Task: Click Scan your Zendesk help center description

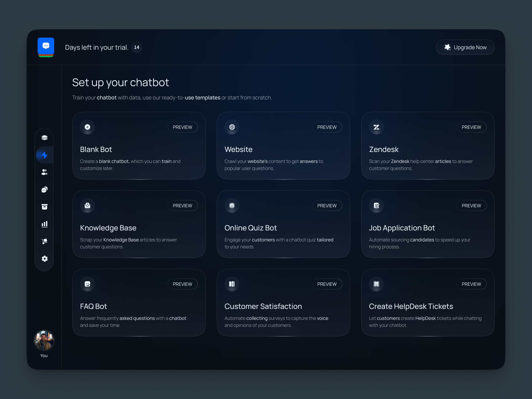Action: click(421, 165)
